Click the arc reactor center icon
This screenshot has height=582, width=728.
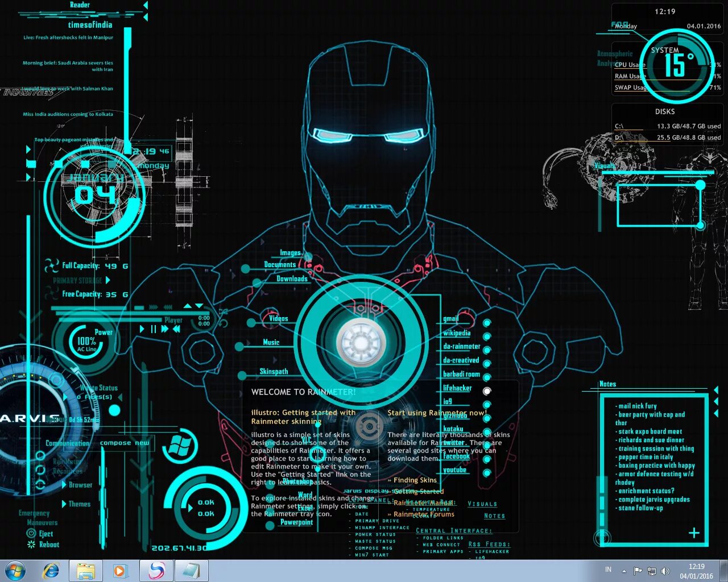(361, 343)
